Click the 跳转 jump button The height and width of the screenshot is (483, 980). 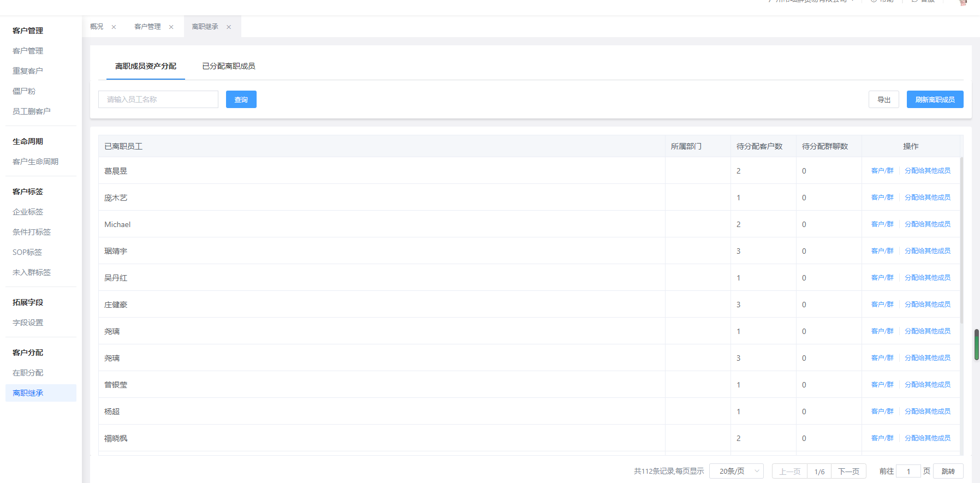[x=948, y=471]
